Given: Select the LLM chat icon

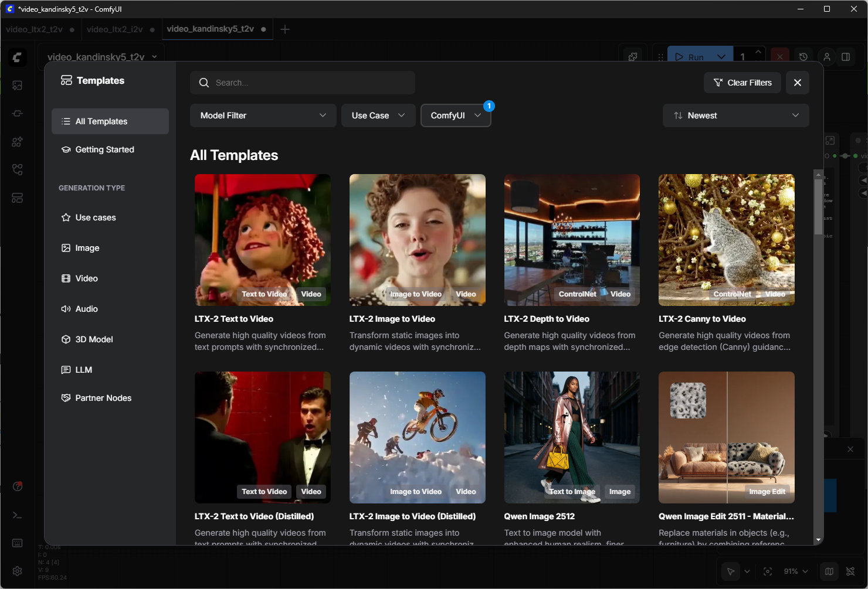Looking at the screenshot, I should pos(66,370).
